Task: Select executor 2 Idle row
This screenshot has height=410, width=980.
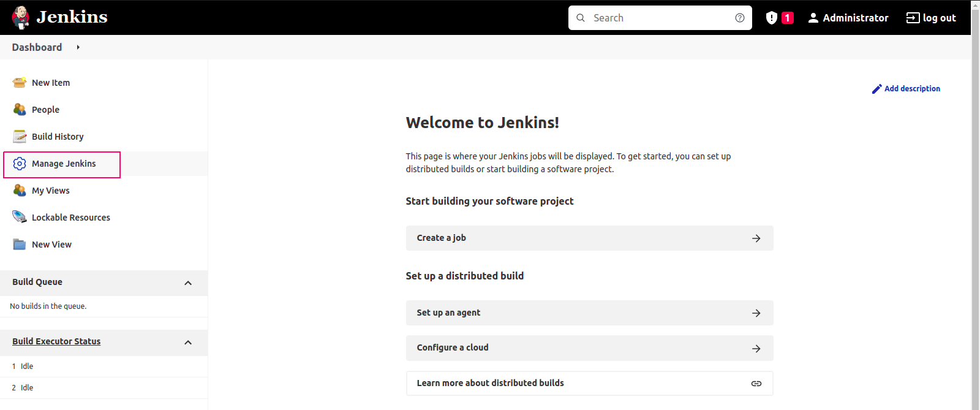Action: [x=104, y=388]
